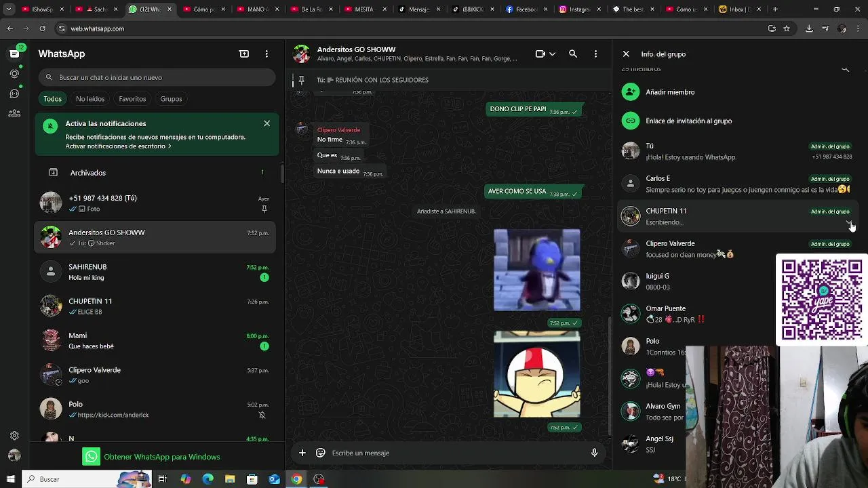Click Clipero Valverde sender name in chat
This screenshot has height=488, width=868.
pos(338,130)
